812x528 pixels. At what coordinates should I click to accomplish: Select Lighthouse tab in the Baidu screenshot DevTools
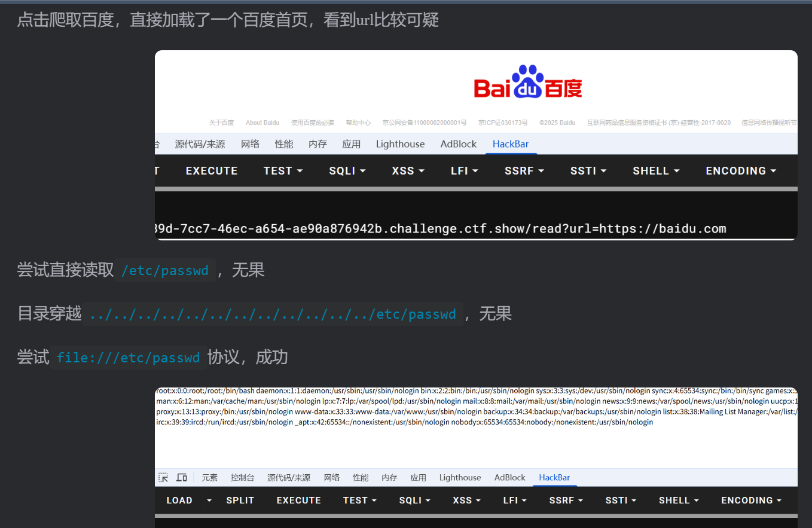(x=401, y=144)
